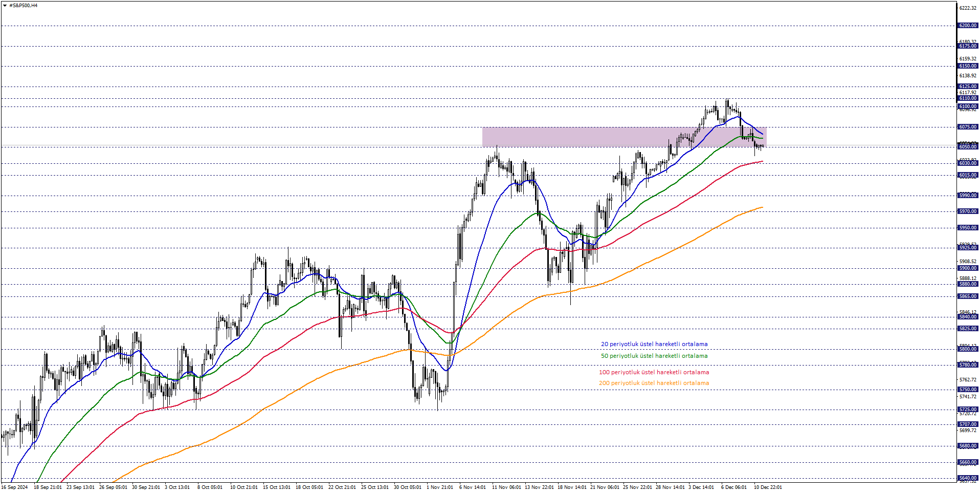Select the 5970.00 price level label
The image size is (980, 493).
click(968, 211)
